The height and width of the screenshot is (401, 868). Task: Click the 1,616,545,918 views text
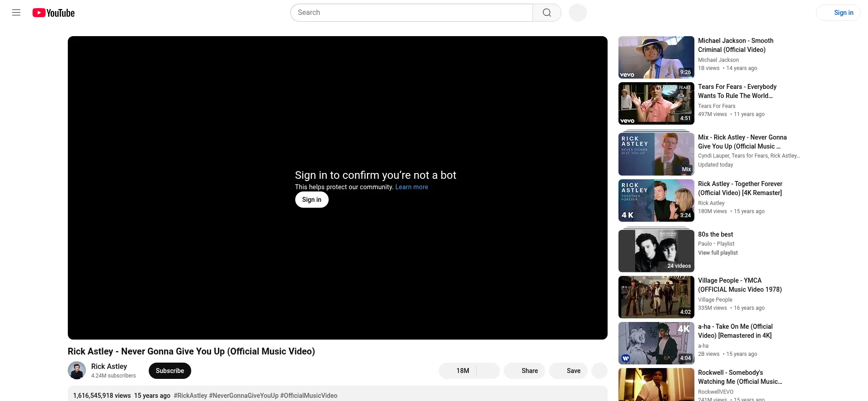[102, 396]
